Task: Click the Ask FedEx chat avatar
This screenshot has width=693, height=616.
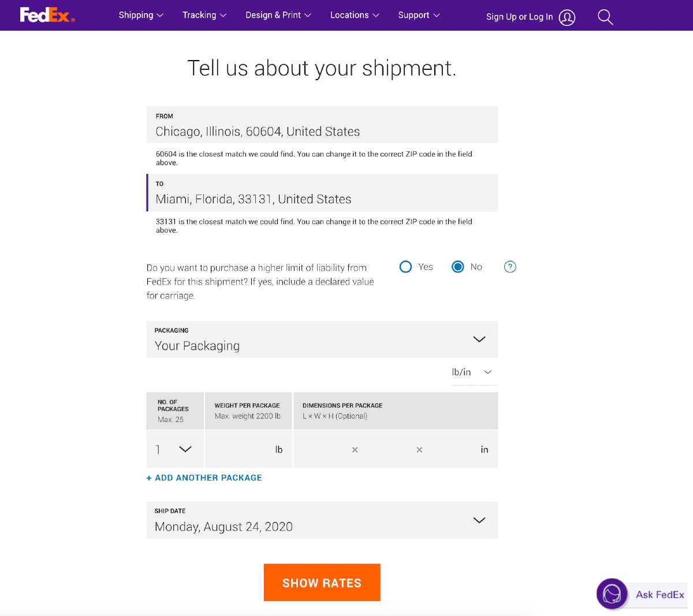Action: pyautogui.click(x=612, y=593)
